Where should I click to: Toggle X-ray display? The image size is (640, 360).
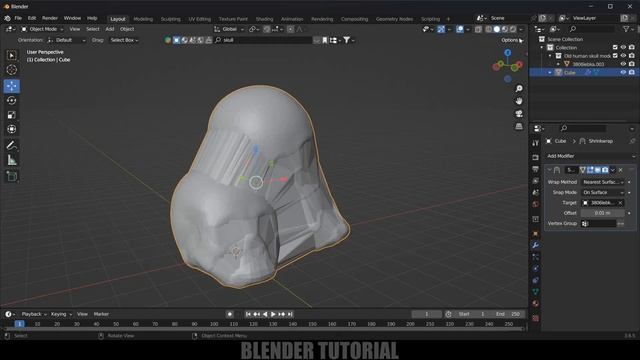click(x=478, y=29)
